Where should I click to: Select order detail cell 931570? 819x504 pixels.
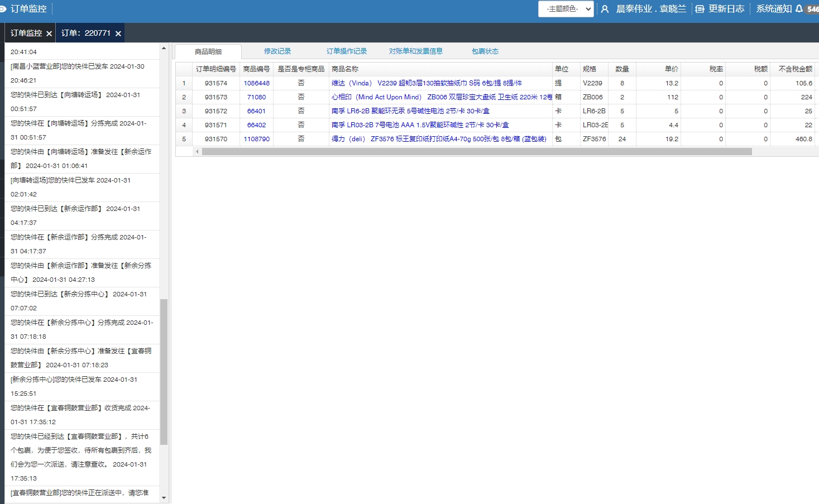216,139
